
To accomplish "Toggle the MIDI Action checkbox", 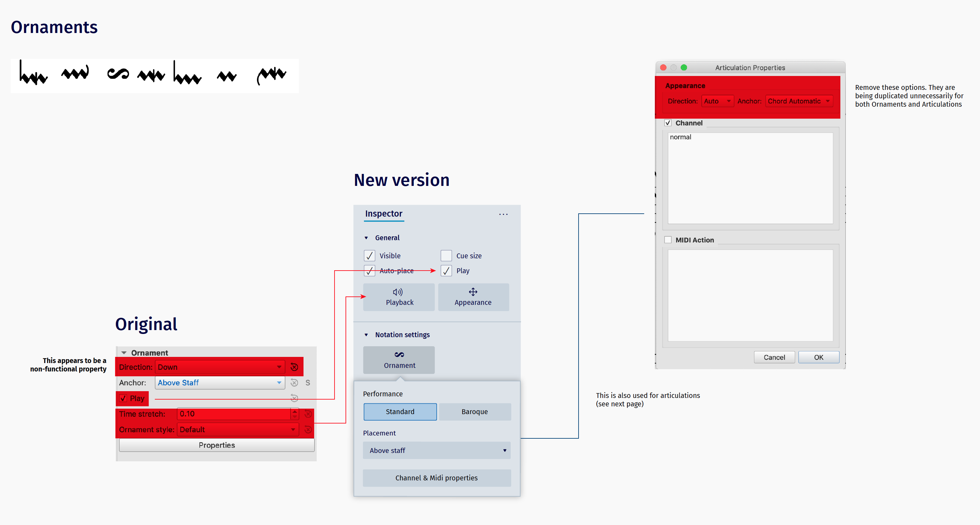I will pyautogui.click(x=668, y=240).
